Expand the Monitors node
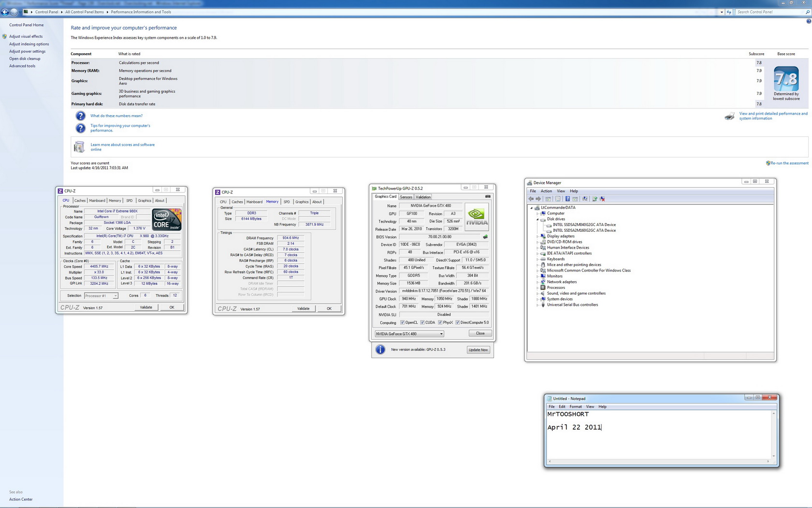The width and height of the screenshot is (812, 508). 537,276
